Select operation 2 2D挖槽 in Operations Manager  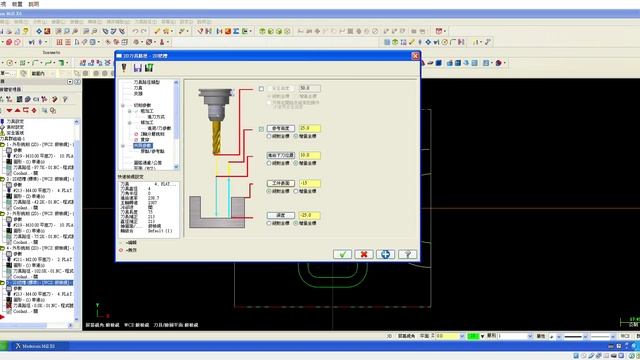40,179
